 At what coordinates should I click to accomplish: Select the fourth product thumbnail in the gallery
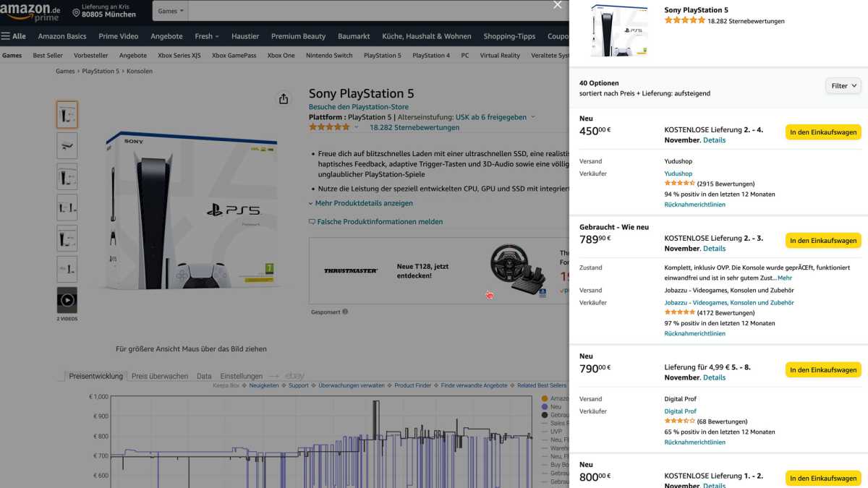(67, 207)
